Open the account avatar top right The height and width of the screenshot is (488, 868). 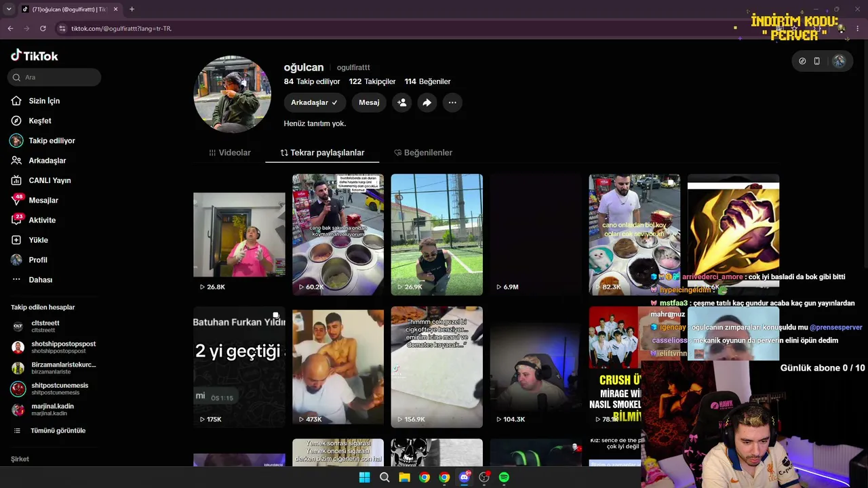point(839,61)
